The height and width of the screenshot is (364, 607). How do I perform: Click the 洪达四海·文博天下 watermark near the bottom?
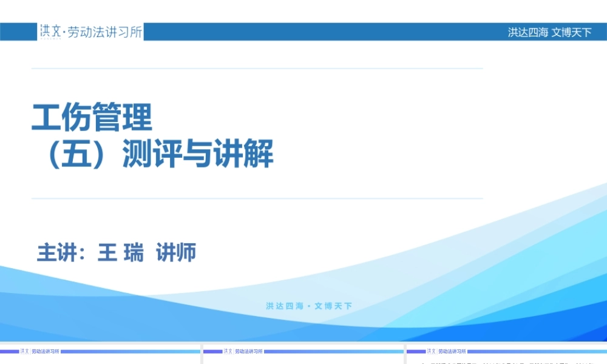308,306
